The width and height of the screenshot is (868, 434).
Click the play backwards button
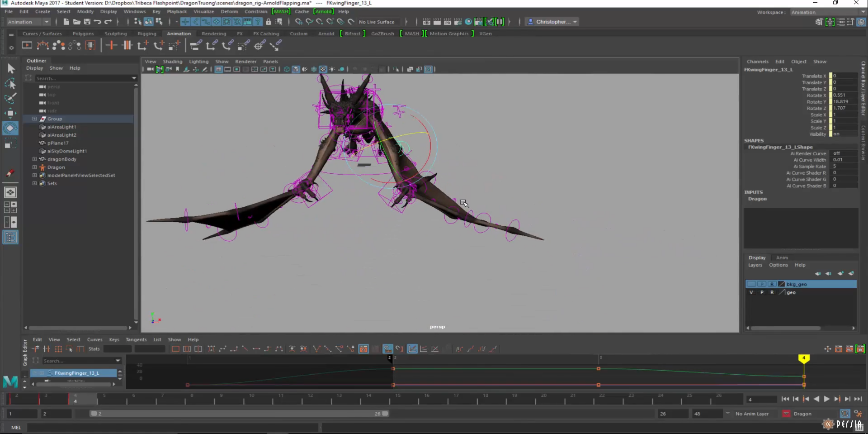coord(816,399)
